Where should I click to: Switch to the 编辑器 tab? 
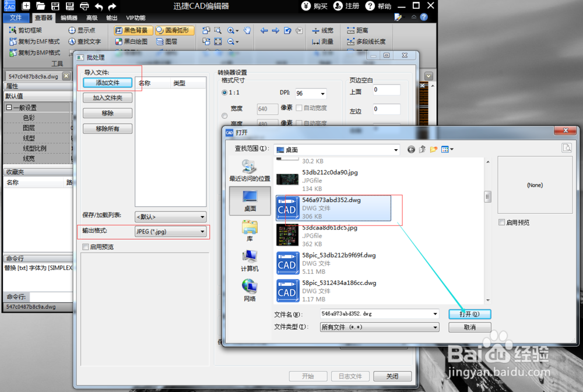(69, 17)
